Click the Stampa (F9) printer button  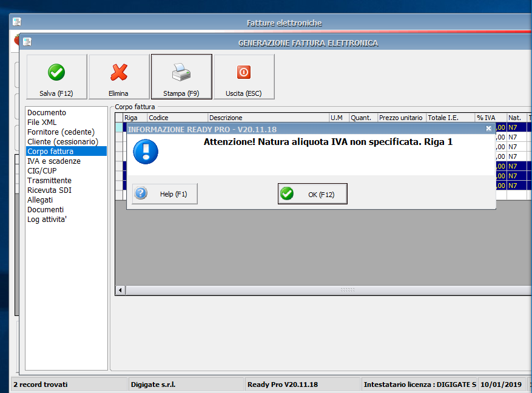[x=181, y=77]
